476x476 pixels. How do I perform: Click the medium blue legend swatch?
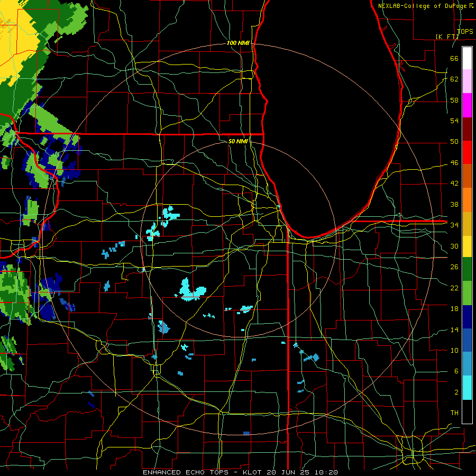pyautogui.click(x=467, y=340)
